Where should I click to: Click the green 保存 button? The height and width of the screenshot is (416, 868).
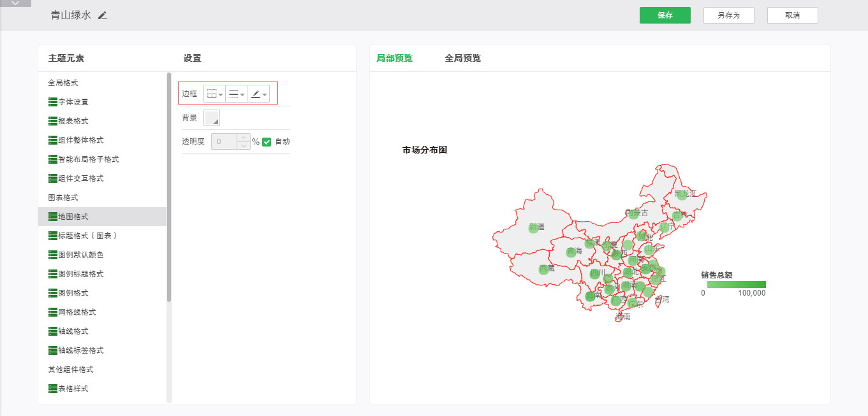point(665,15)
